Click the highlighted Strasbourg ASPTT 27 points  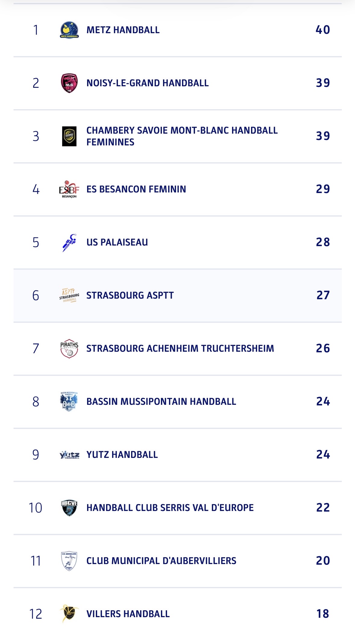point(323,295)
